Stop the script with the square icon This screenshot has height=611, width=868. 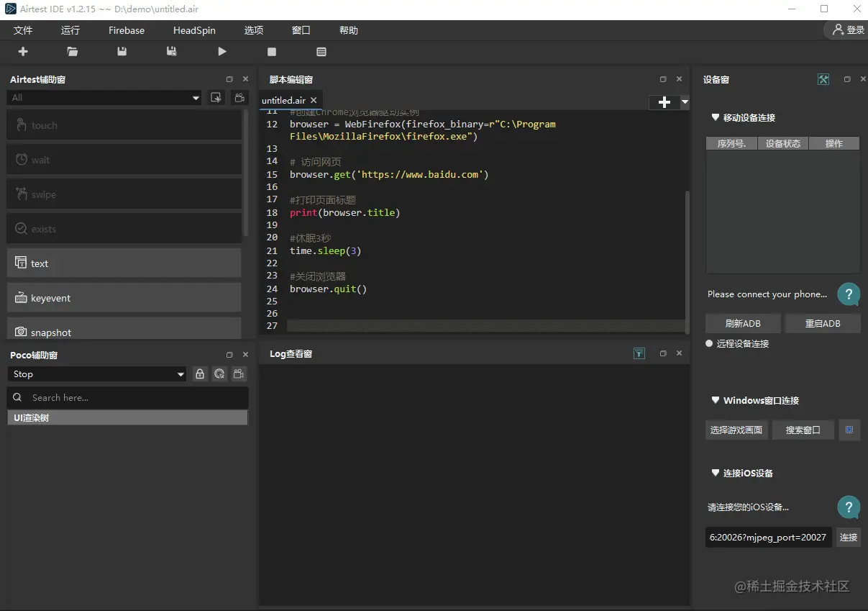point(272,52)
